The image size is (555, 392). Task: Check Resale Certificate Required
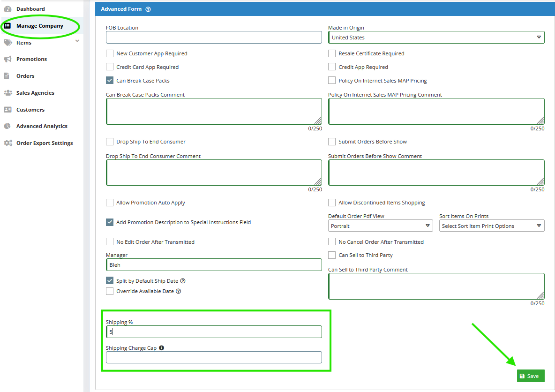tap(332, 53)
